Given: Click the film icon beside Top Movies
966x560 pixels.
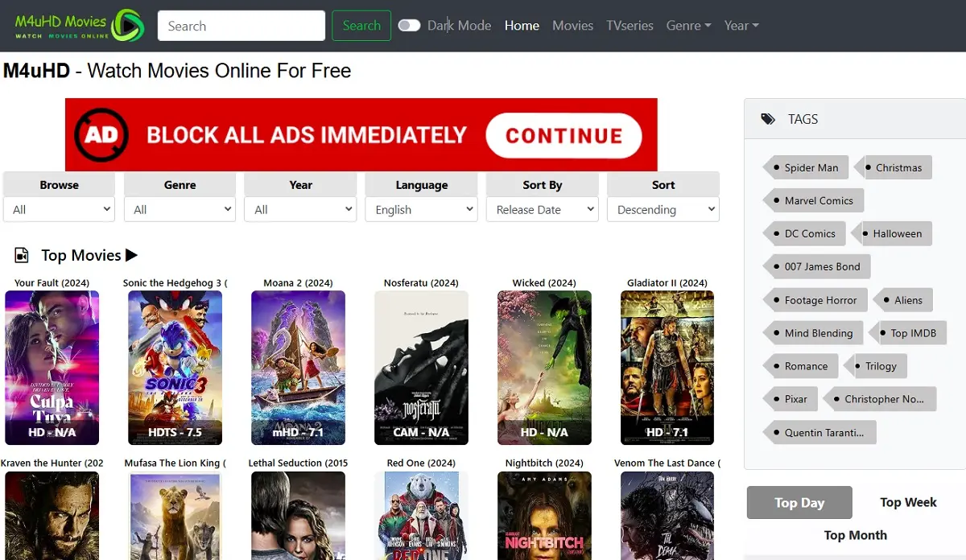Looking at the screenshot, I should 22,255.
